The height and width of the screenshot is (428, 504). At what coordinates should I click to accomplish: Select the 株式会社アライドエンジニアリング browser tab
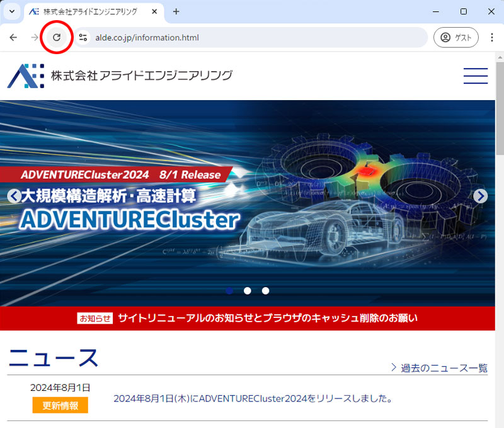point(94,12)
